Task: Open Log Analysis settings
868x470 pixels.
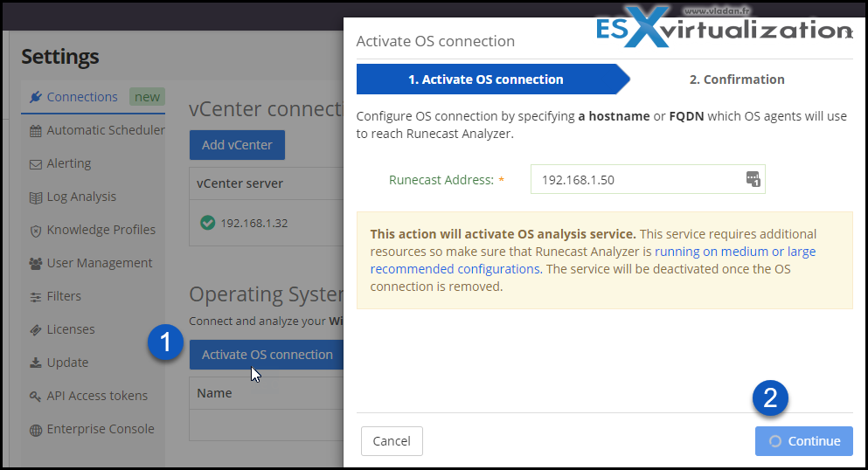Action: [81, 197]
